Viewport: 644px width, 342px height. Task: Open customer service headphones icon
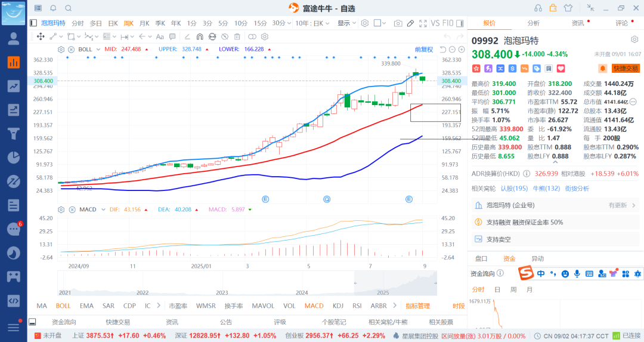[x=538, y=8]
